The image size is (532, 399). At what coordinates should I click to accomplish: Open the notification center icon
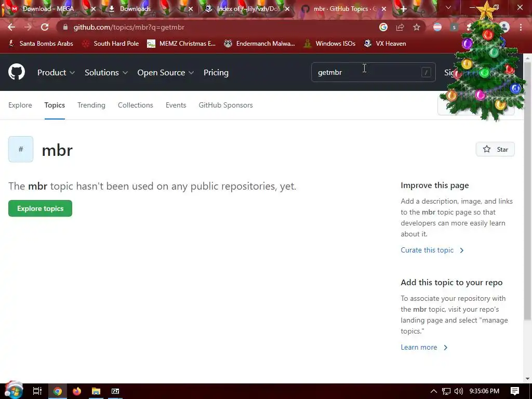pos(515,391)
